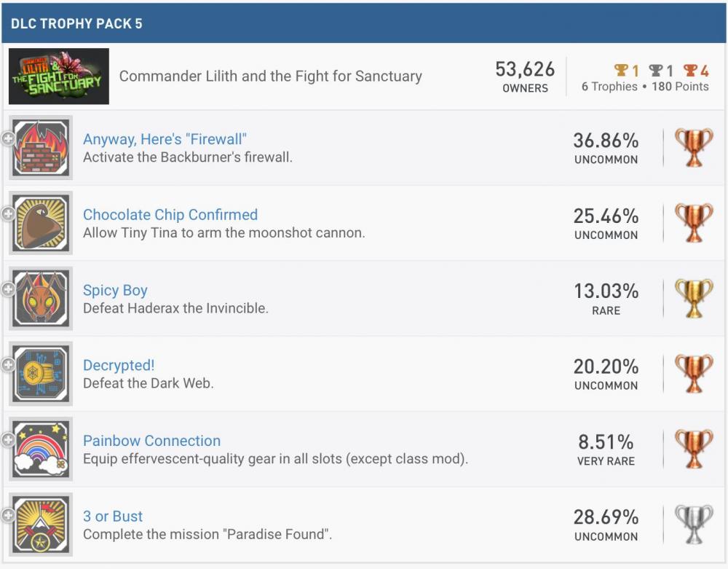Click the bronze trophy beside Firewall row

694,148
